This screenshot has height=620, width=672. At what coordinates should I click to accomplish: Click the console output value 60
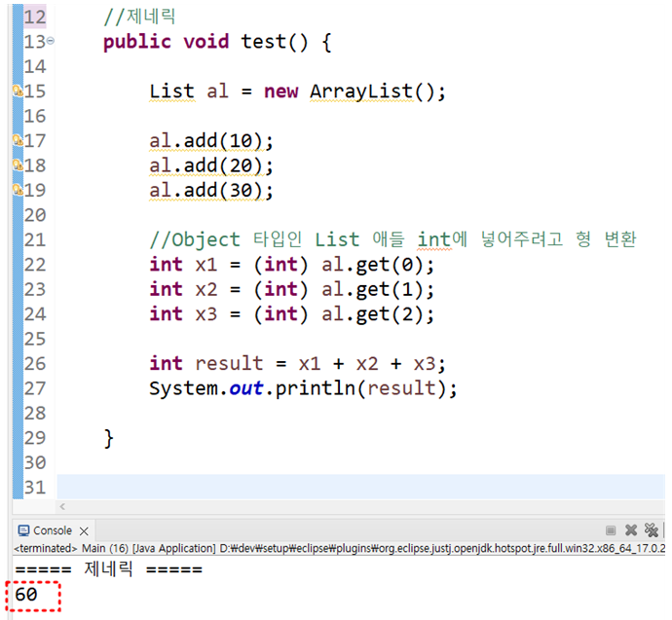(x=26, y=595)
